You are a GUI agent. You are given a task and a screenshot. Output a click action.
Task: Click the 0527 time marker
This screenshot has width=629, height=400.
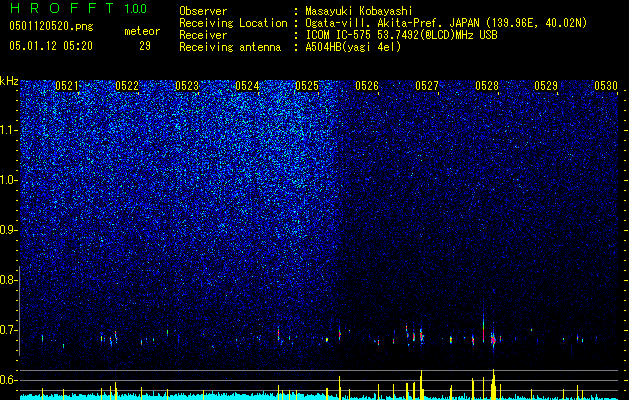427,86
